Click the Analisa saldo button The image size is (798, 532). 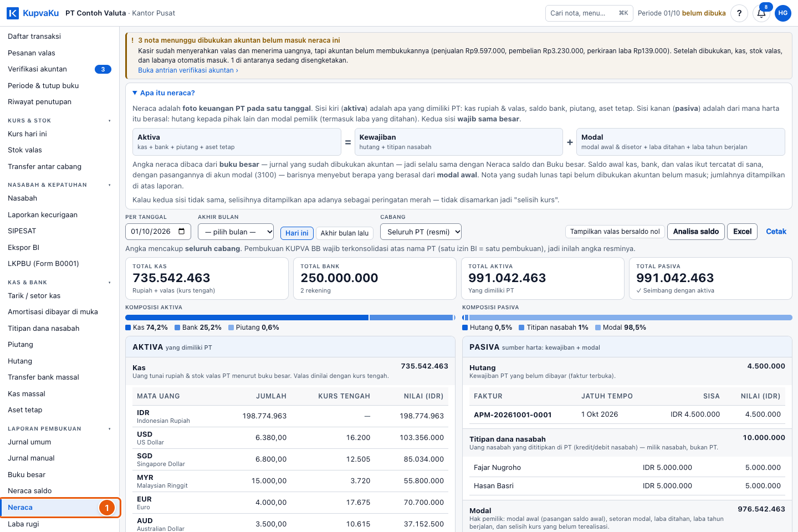pyautogui.click(x=696, y=232)
